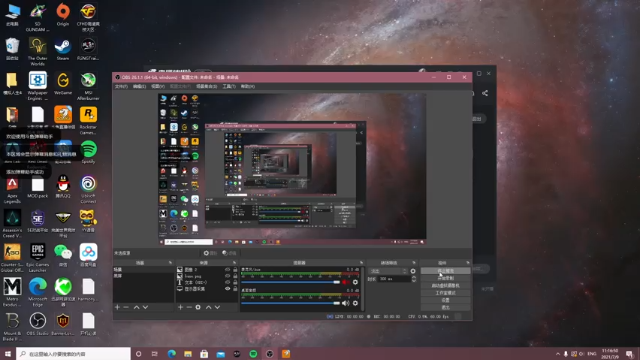The width and height of the screenshot is (640, 360).
Task: Pop out the Scenes dock header icon
Action: coord(170,263)
